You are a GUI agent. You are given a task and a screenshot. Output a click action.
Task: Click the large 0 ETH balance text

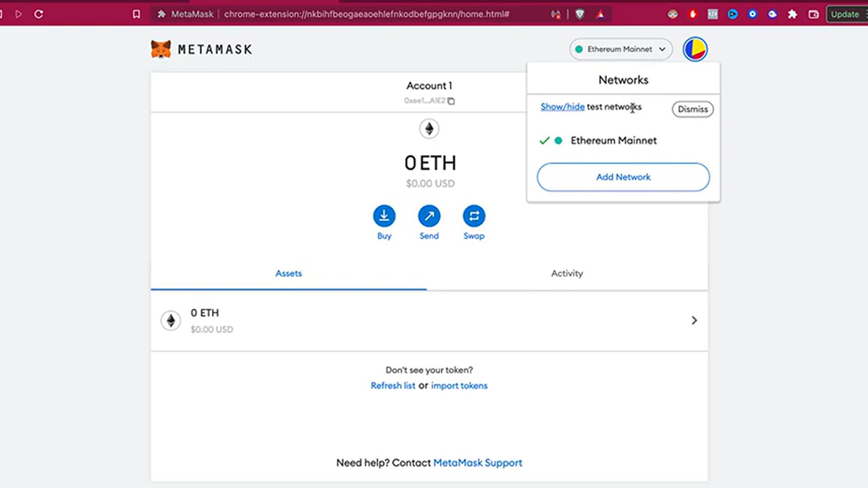coord(430,163)
